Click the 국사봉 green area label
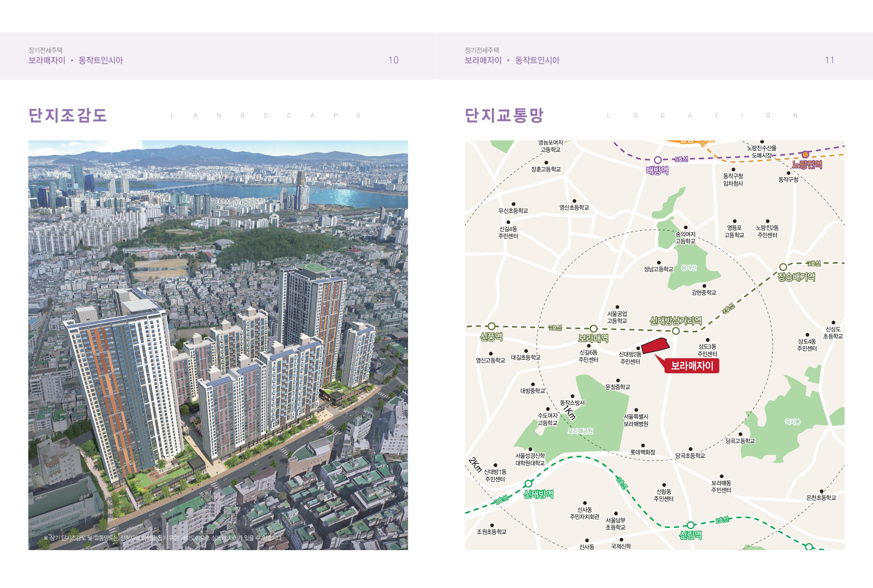 pos(792,422)
